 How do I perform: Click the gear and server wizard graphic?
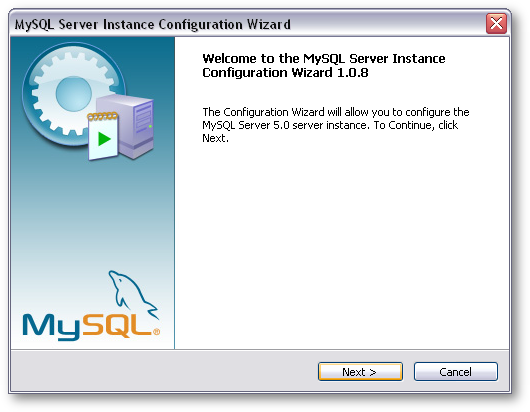click(x=89, y=101)
